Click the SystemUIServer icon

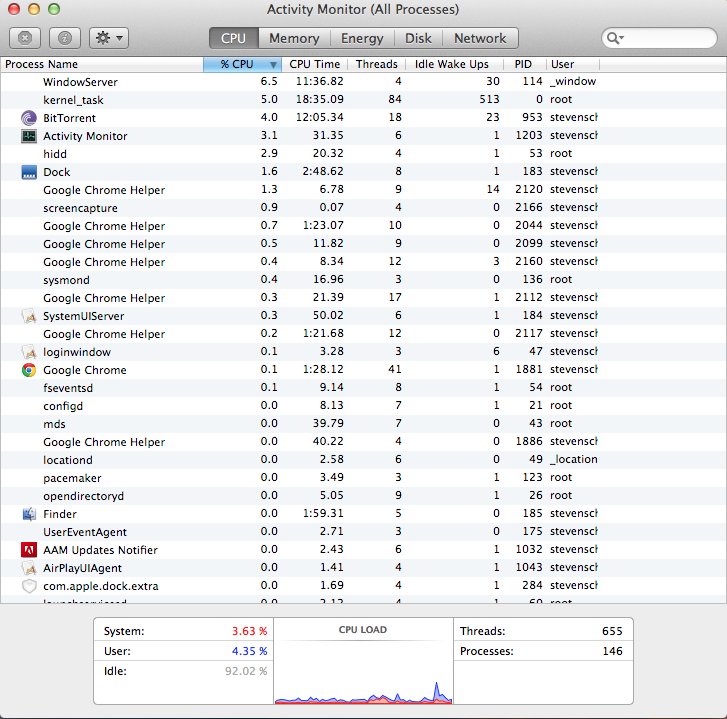[x=29, y=316]
